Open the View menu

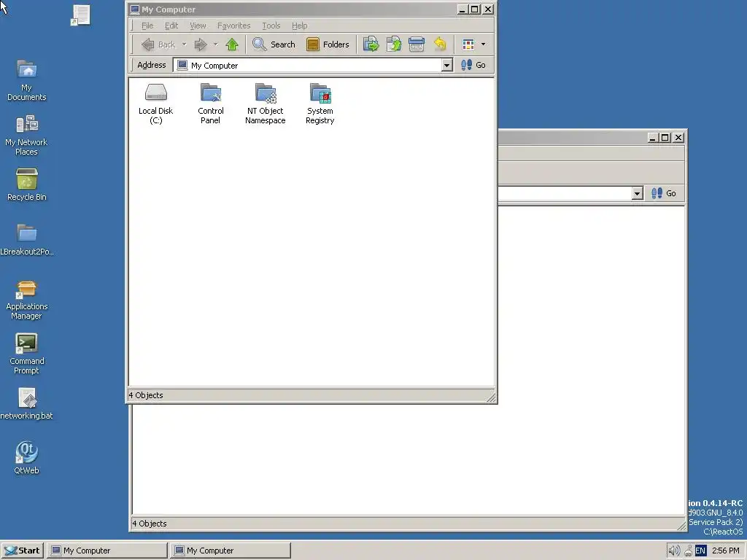click(198, 26)
